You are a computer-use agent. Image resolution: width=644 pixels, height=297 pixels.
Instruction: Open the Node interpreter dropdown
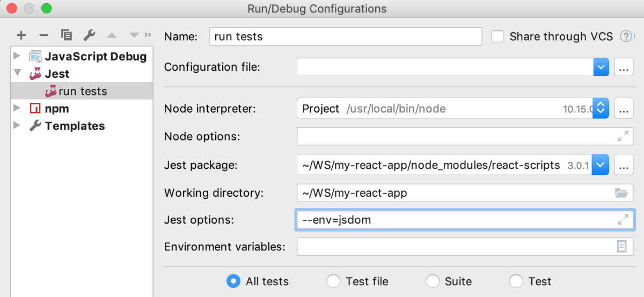pyautogui.click(x=601, y=109)
